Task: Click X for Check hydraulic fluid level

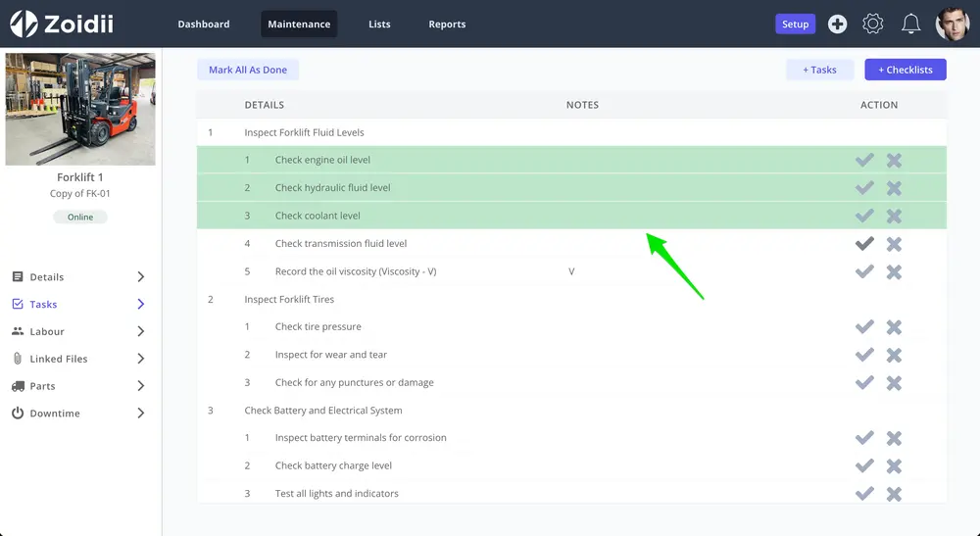Action: pyautogui.click(x=894, y=188)
